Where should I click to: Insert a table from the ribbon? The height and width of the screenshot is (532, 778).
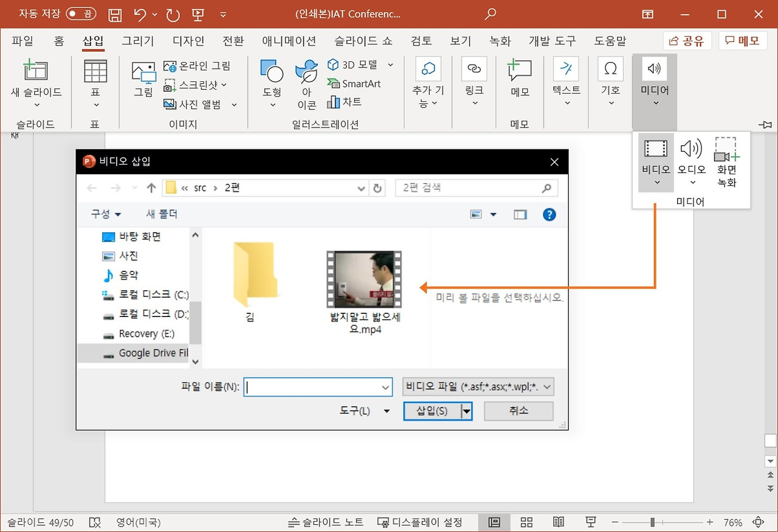pyautogui.click(x=95, y=83)
